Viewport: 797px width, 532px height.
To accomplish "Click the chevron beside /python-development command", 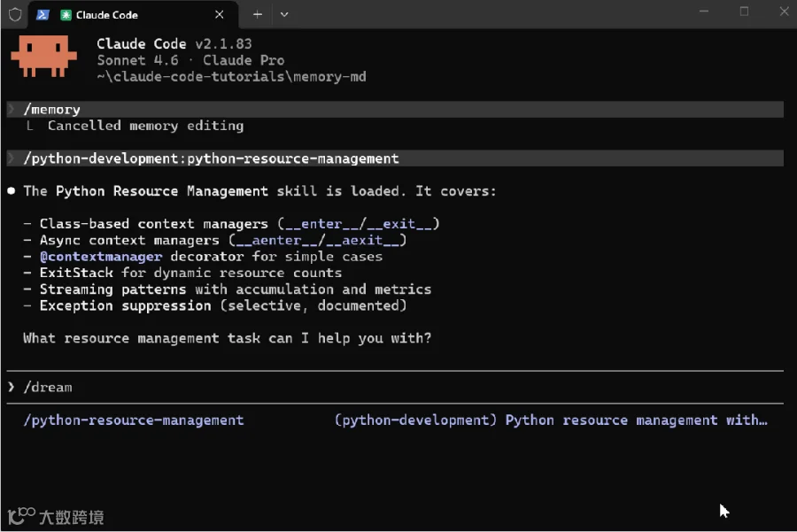I will (11, 158).
